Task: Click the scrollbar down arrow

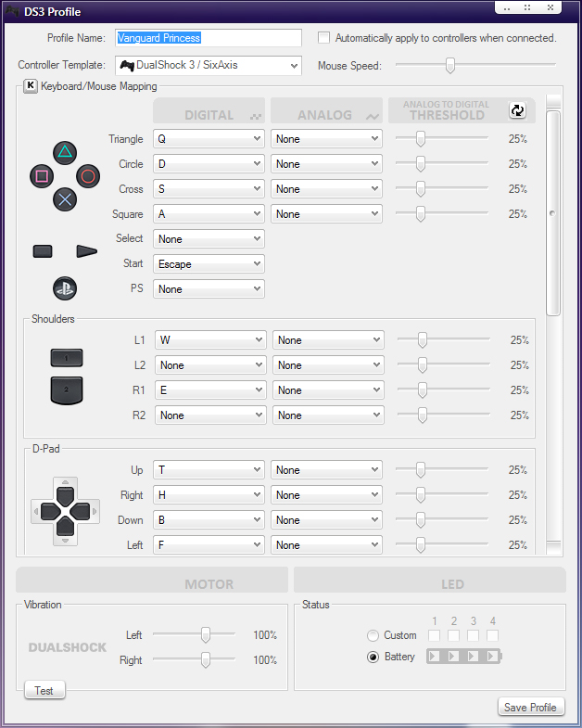Action: coord(553,548)
